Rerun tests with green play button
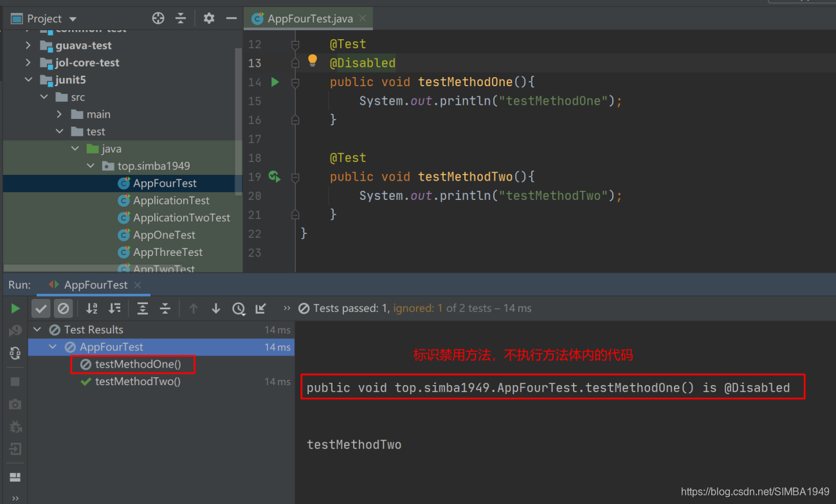 coord(15,309)
